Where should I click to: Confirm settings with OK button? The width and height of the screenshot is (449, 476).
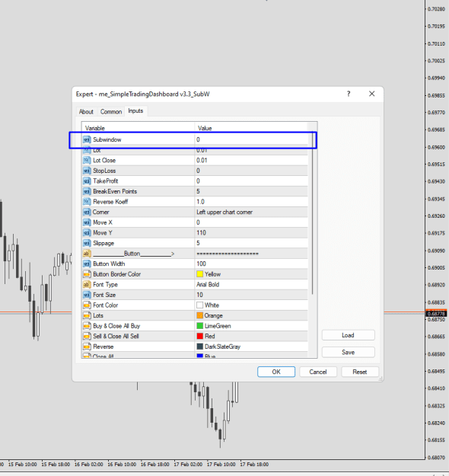276,372
